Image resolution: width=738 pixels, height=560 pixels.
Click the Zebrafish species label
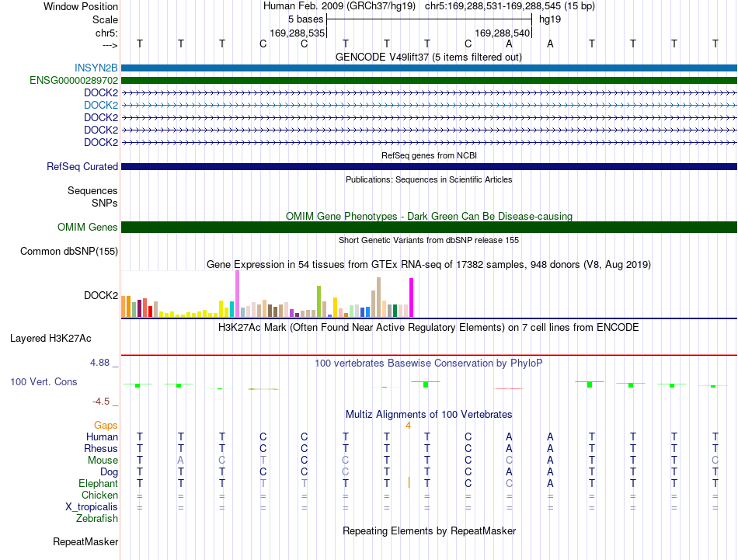coord(97,519)
